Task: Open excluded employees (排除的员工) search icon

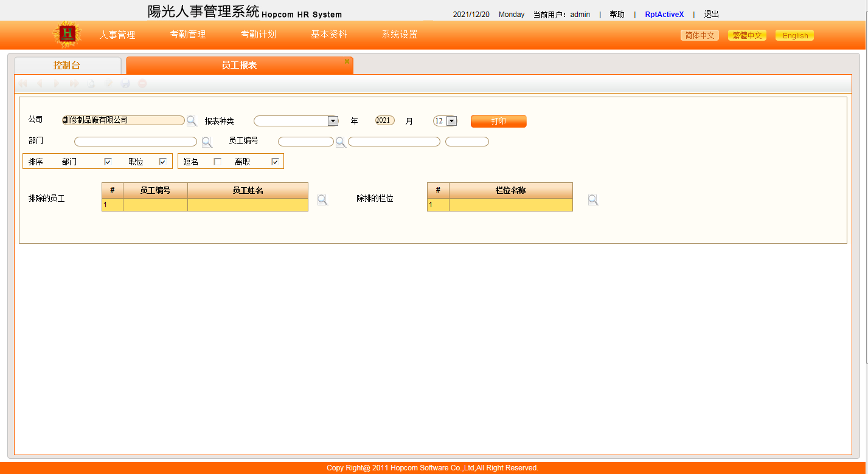Action: 322,200
